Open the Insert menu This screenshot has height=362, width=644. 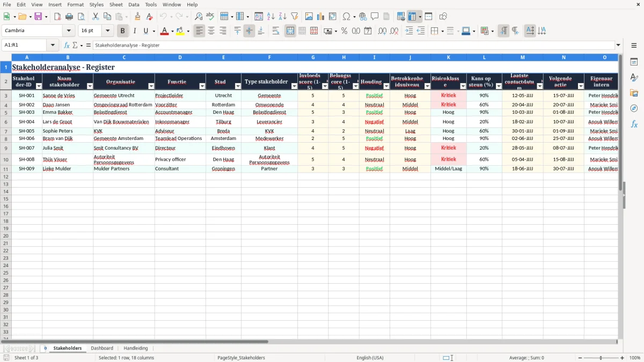[55, 4]
